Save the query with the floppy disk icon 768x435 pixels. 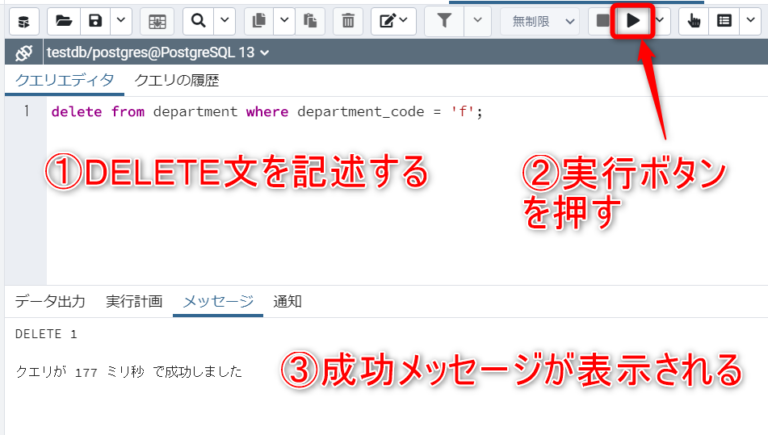pos(94,20)
